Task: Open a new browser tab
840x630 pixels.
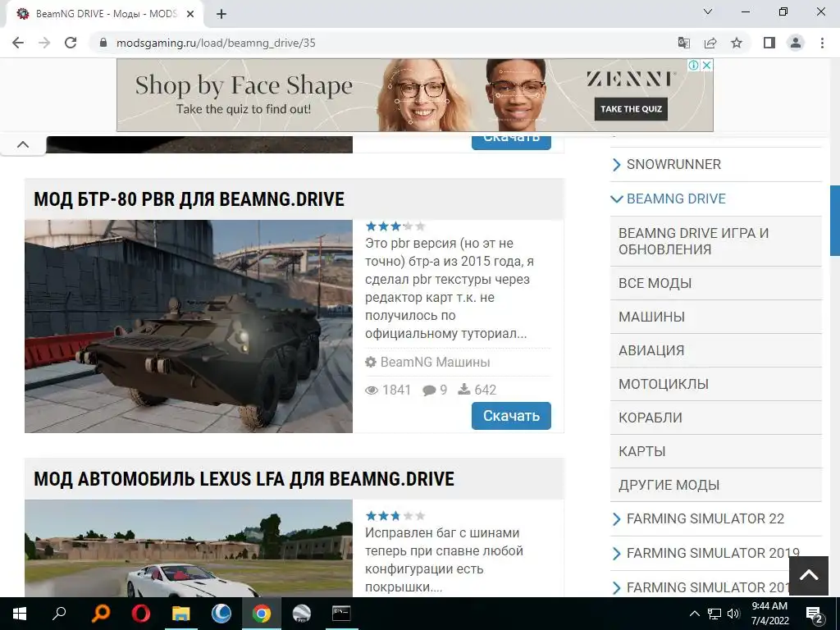Action: coord(221,14)
